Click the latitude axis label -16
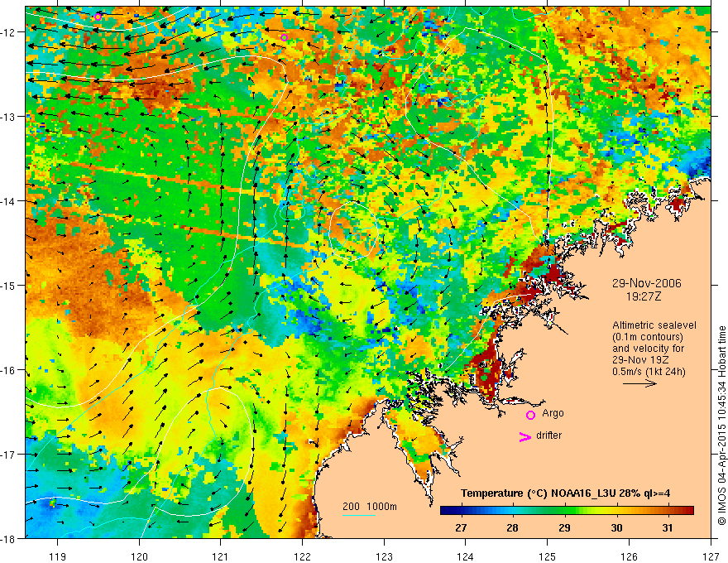The image size is (728, 563). point(8,370)
